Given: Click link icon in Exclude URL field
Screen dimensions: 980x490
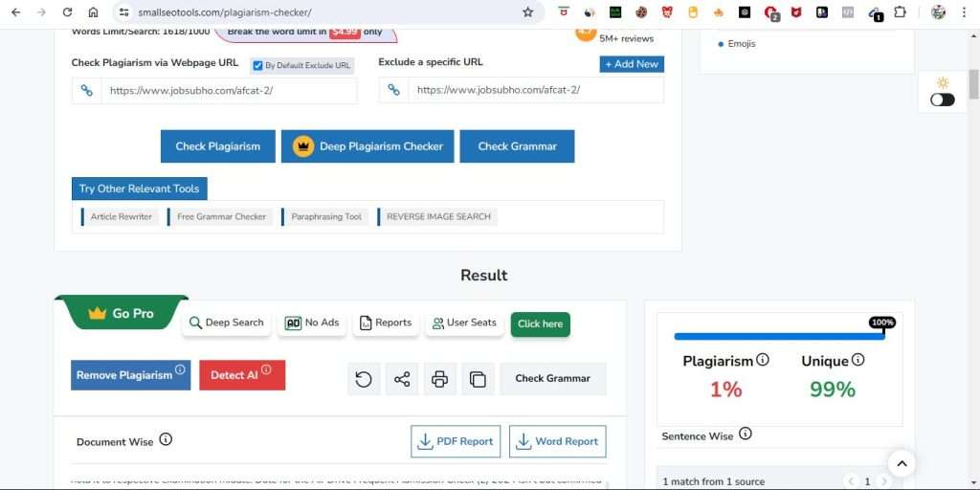Looking at the screenshot, I should pos(393,90).
